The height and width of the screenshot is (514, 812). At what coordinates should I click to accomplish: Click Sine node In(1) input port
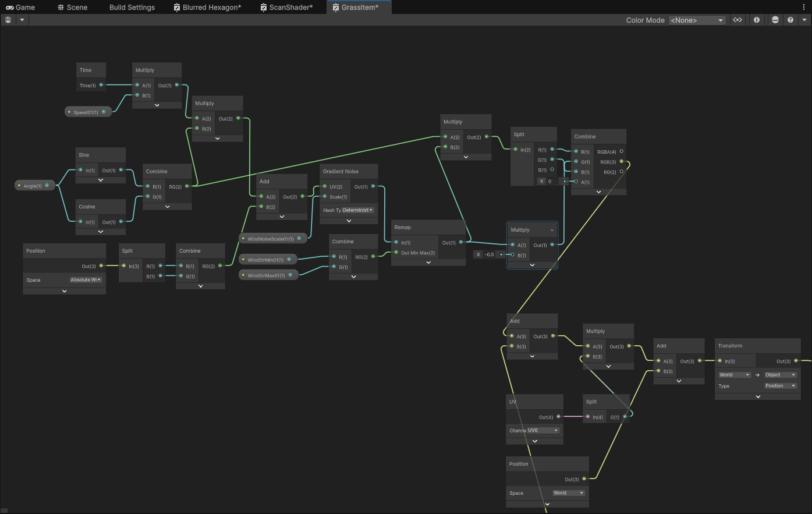(80, 170)
